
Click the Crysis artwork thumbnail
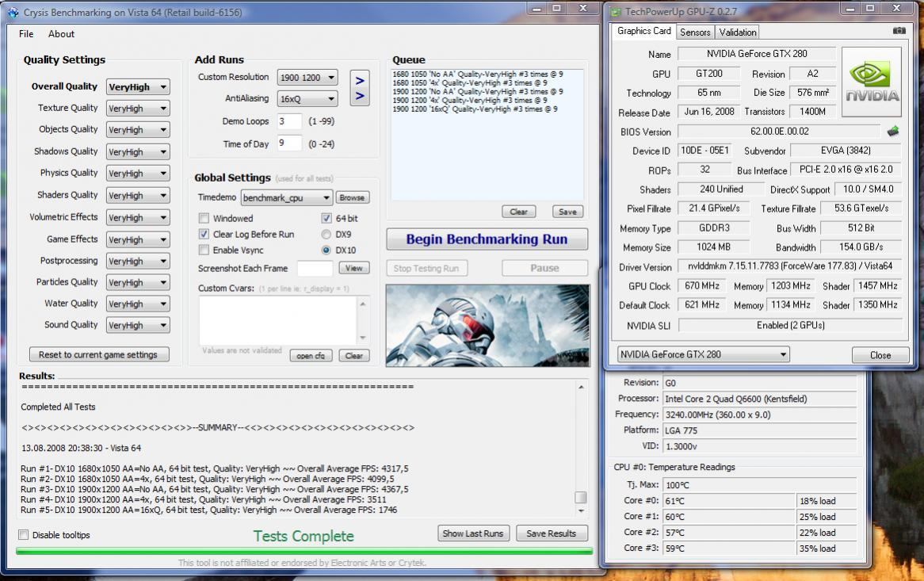pos(487,326)
